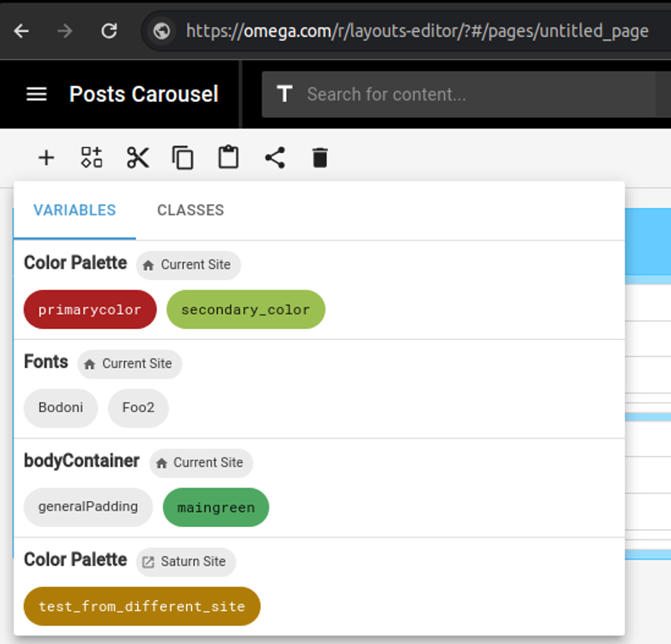The height and width of the screenshot is (644, 671).
Task: Go back using browser back arrow
Action: point(22,31)
